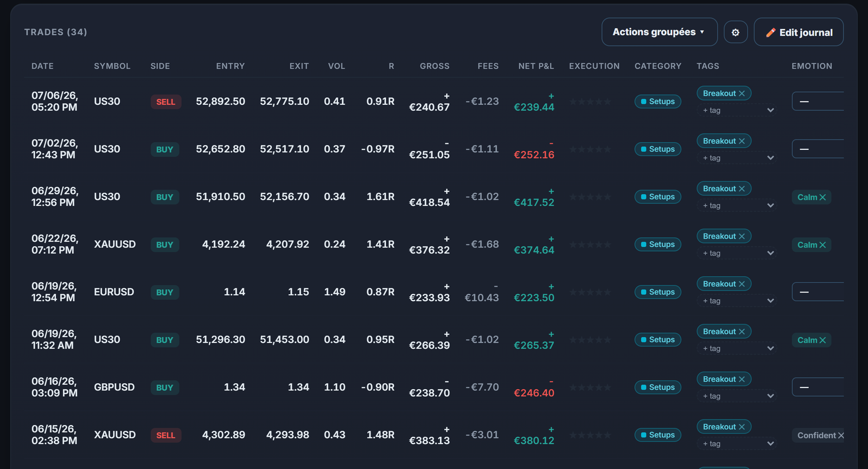Click the pencil Edit journal button
This screenshot has height=469, width=868.
click(x=799, y=32)
